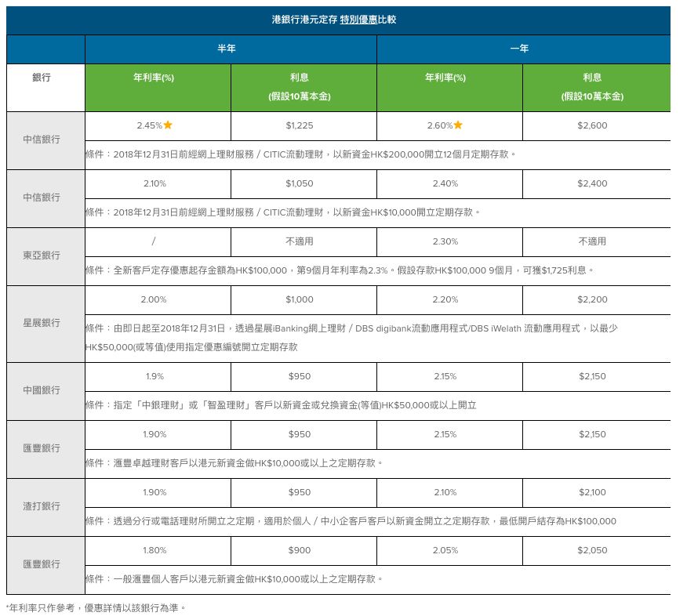Click the 年利率(%) header under 一年

(x=449, y=88)
